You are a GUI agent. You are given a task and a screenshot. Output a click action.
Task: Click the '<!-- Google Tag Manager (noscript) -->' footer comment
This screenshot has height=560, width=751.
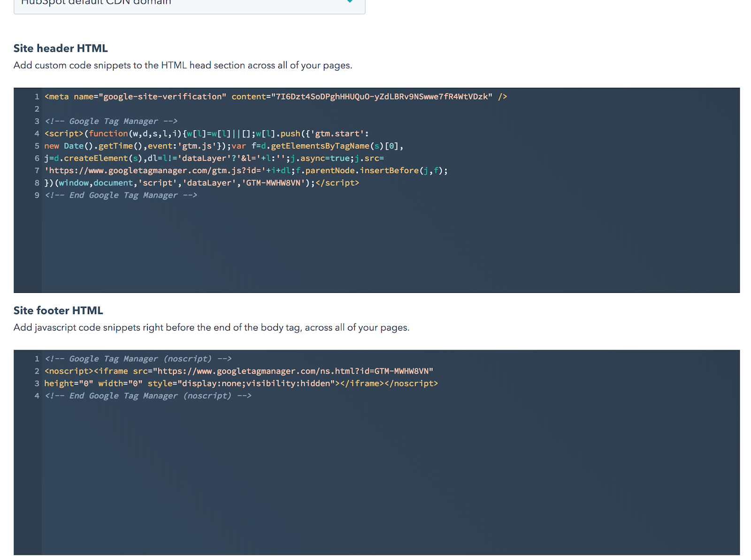(138, 359)
